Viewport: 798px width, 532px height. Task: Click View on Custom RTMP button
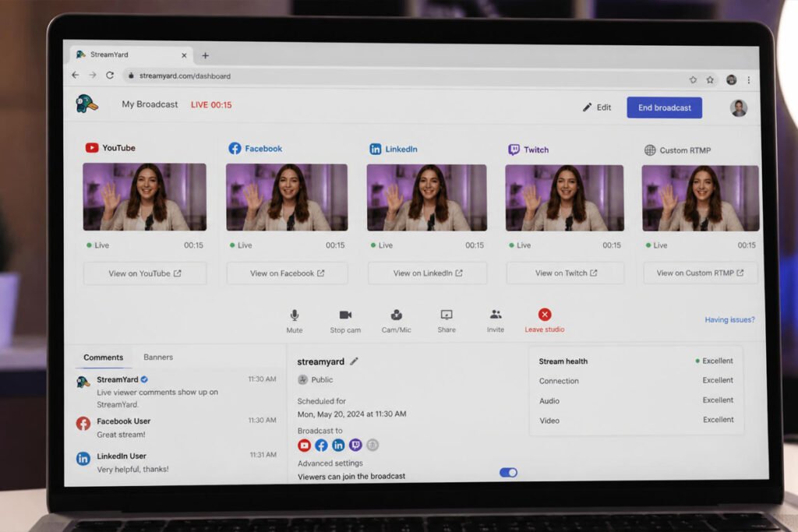point(701,273)
